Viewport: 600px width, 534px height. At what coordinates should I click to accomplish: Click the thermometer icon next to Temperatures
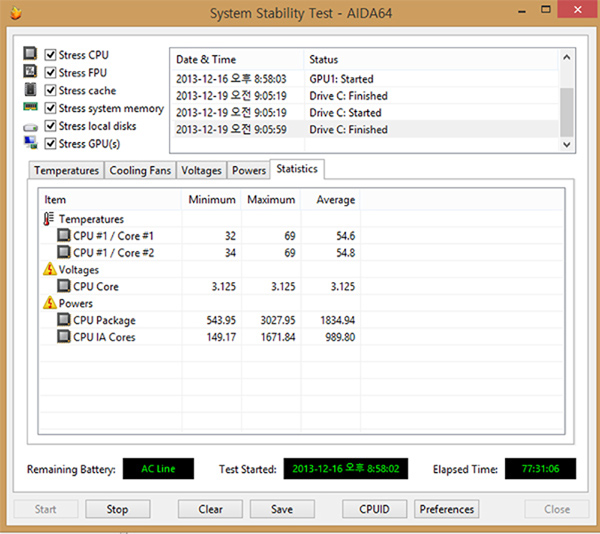tap(49, 219)
